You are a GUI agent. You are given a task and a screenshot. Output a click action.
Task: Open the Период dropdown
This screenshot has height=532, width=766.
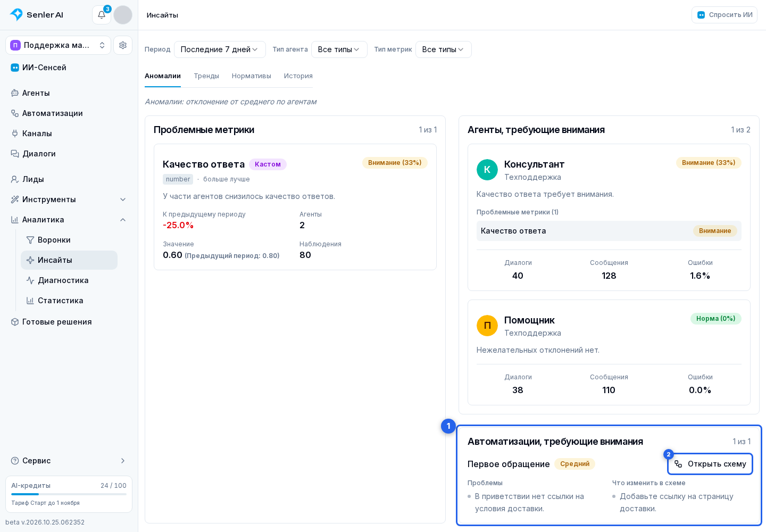tap(220, 49)
